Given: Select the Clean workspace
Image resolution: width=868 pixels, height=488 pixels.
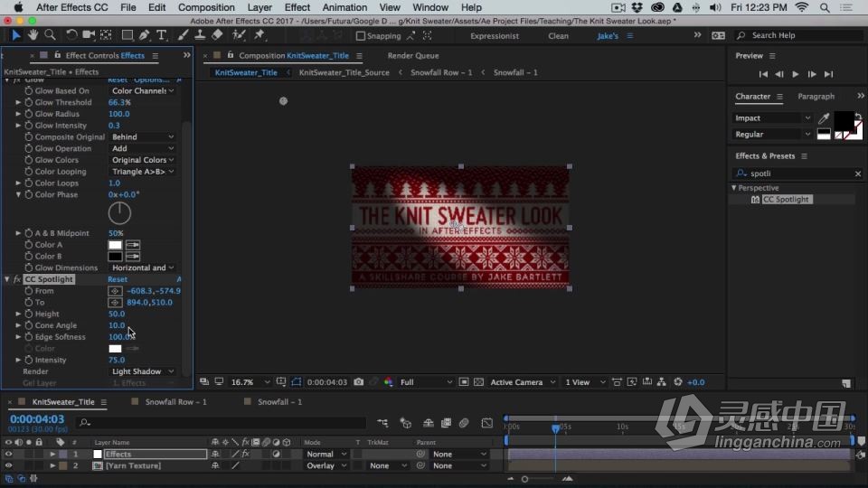Looking at the screenshot, I should click(558, 36).
